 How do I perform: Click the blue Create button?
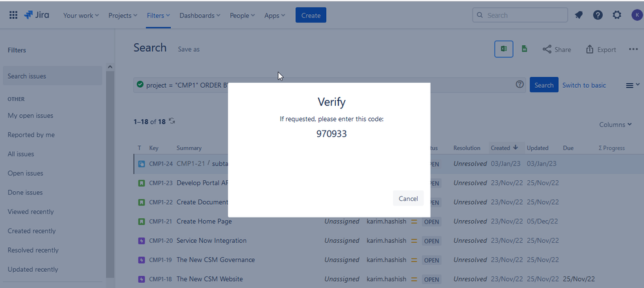click(x=311, y=15)
